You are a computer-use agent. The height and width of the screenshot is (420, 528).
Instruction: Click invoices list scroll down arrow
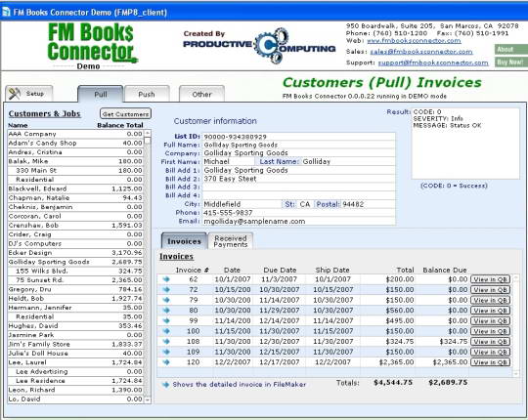[516, 373]
